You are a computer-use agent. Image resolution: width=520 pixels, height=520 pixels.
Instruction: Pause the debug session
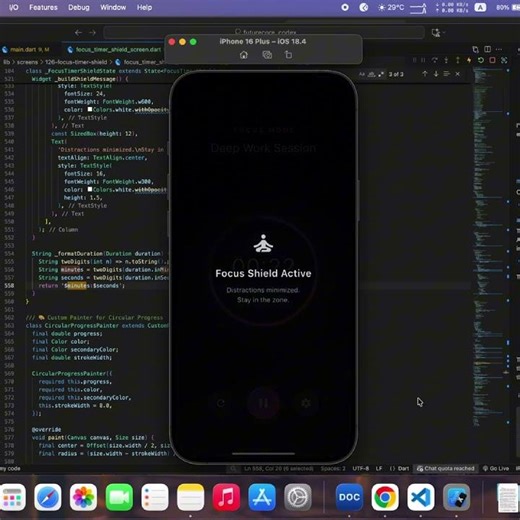pos(423,60)
